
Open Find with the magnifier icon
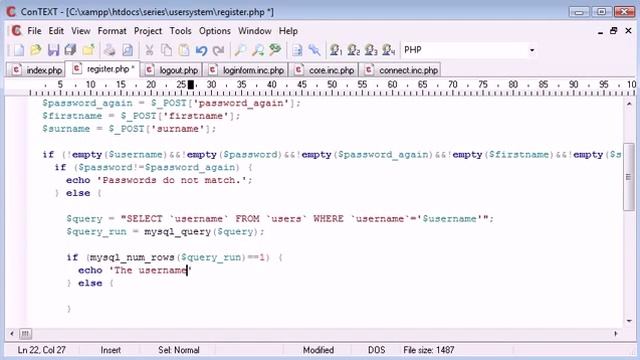coord(240,50)
